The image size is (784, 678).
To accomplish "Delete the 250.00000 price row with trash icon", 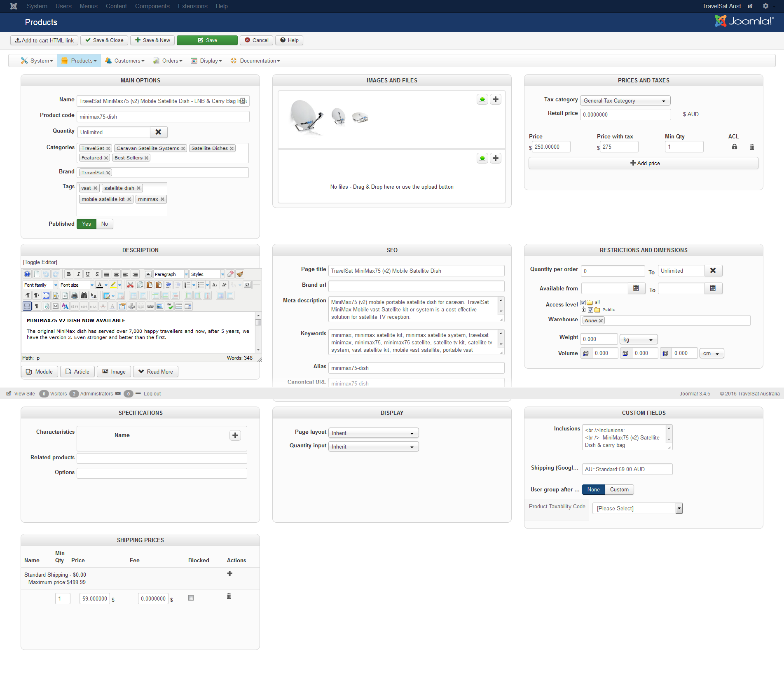I will [x=752, y=147].
